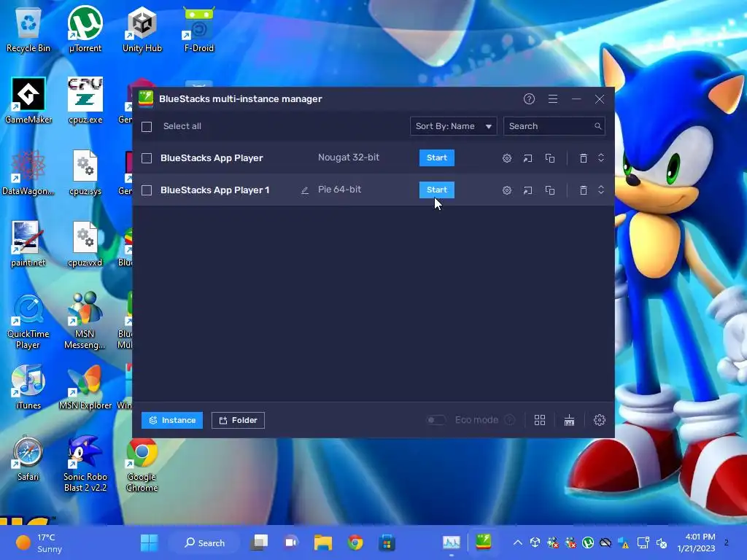
Task: Select the MSN Explorer desktop shortcut
Action: pos(85,386)
